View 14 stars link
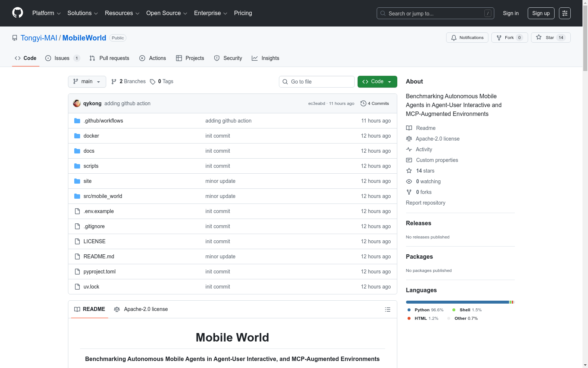 point(420,171)
